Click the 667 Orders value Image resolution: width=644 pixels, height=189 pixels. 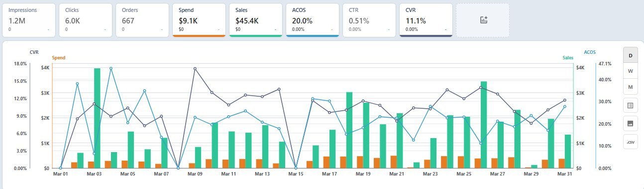[x=128, y=21]
